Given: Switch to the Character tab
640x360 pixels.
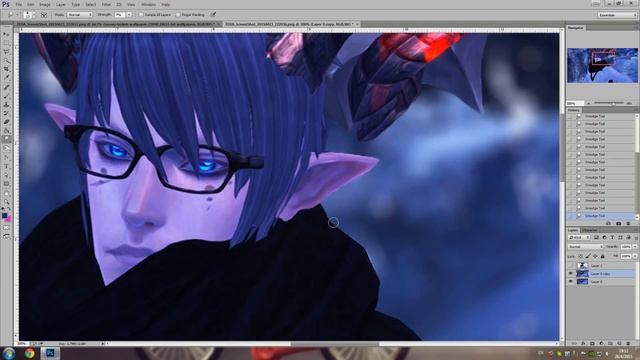Looking at the screenshot, I should point(589,230).
